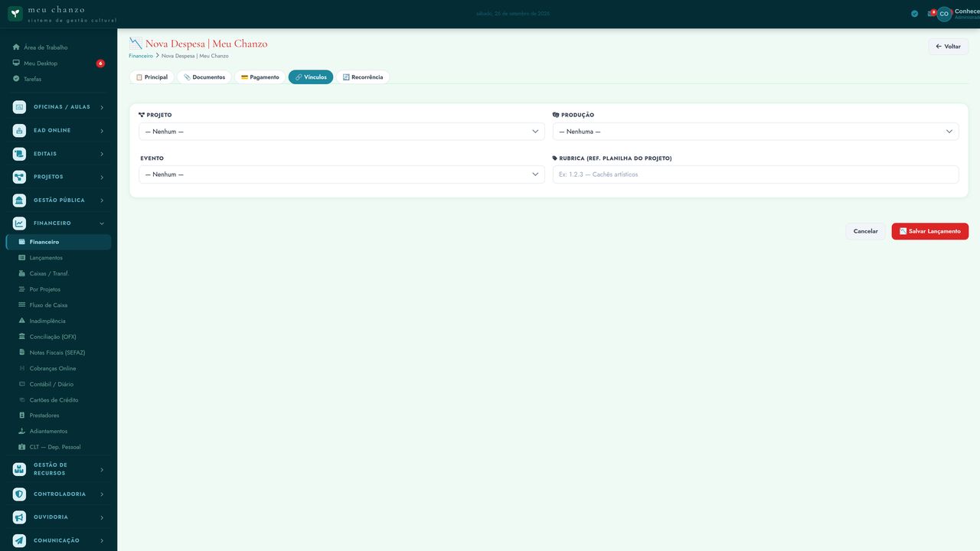980x551 pixels.
Task: Switch to the Pagamento tab
Action: click(x=260, y=77)
